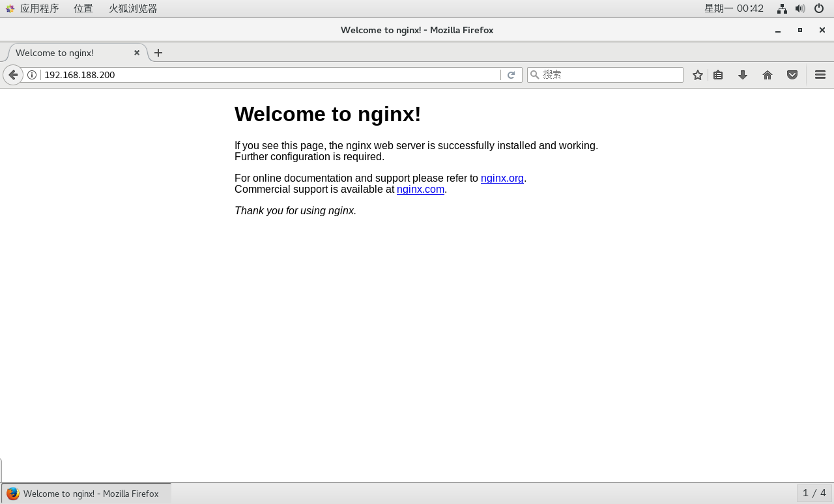The height and width of the screenshot is (504, 834).
Task: Open the power menu icon
Action: tap(819, 8)
